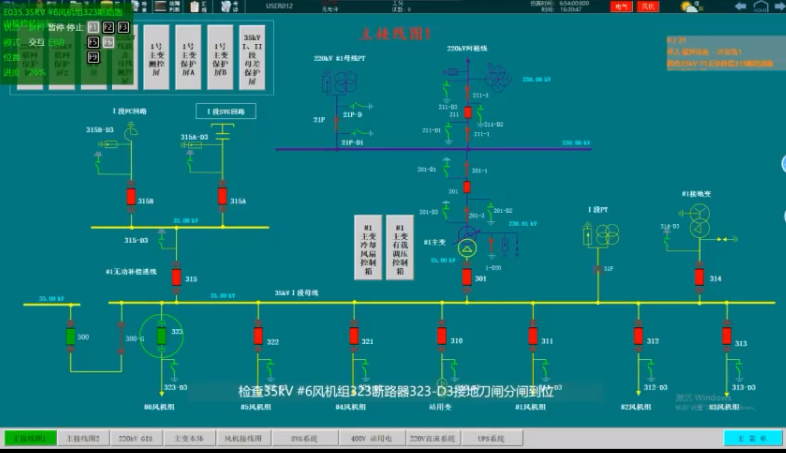Select the 交互 interactive mode
This screenshot has height=453, width=786.
tap(37, 43)
